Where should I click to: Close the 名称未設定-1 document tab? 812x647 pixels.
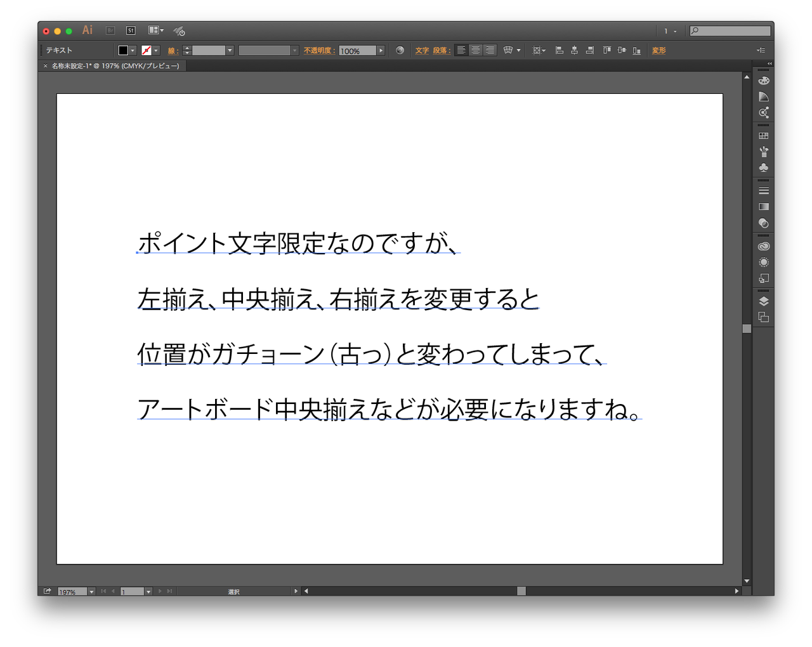click(45, 66)
